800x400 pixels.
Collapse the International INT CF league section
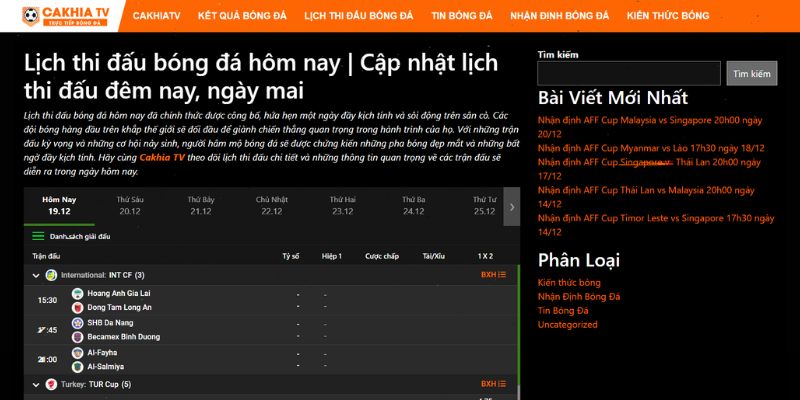[x=37, y=274]
